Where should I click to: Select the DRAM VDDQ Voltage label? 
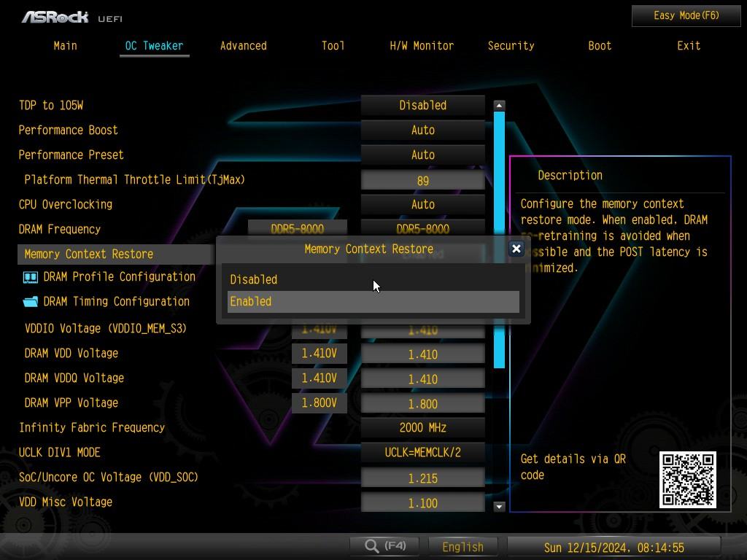point(74,378)
